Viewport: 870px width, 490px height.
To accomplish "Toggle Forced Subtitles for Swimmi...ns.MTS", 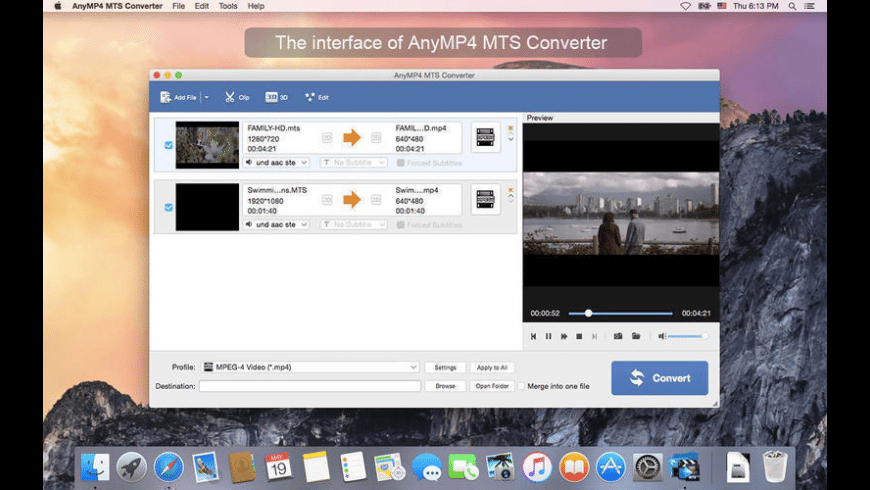I will point(400,225).
